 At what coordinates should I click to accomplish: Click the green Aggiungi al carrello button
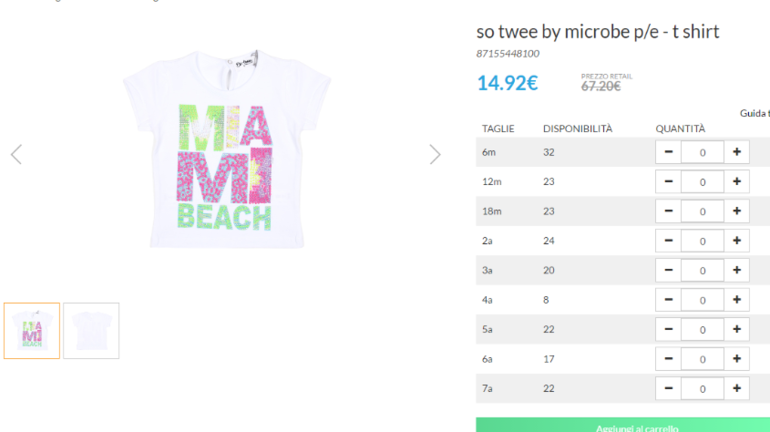click(x=622, y=425)
